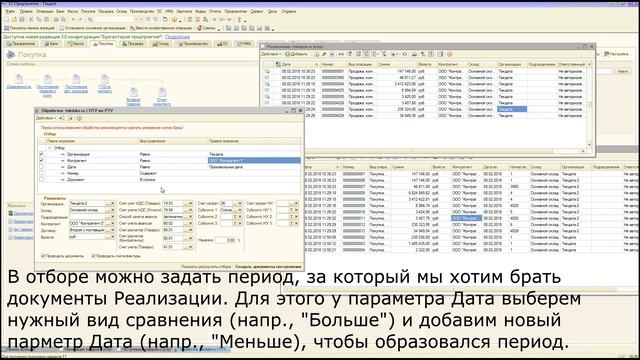Enable the Документ filter row checkbox
The width and height of the screenshot is (640, 360).
coord(41,180)
